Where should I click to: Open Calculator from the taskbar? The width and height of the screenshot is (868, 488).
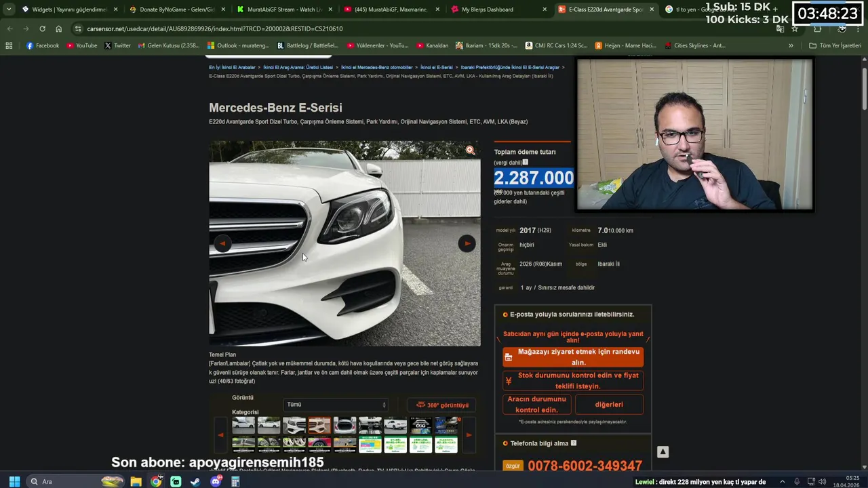(x=235, y=481)
